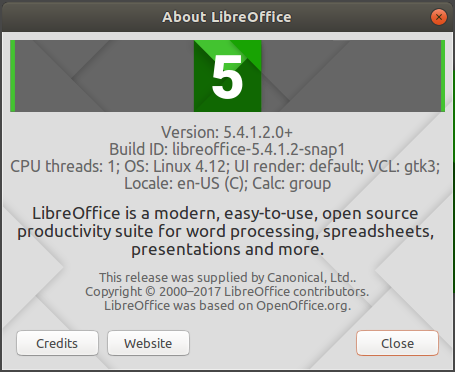Click the 'based on OpenOffice.org' text
The image size is (455, 372).
pyautogui.click(x=228, y=306)
